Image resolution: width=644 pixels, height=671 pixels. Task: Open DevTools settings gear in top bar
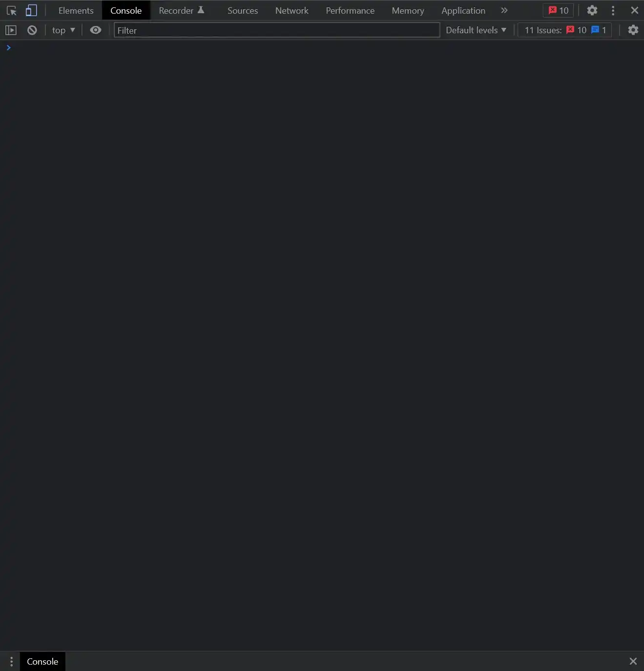[x=592, y=10]
